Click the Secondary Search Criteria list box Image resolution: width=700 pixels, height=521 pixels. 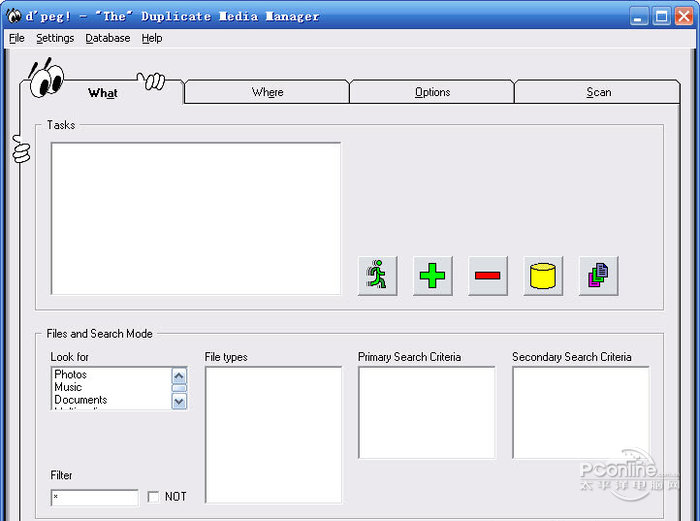[x=580, y=413]
